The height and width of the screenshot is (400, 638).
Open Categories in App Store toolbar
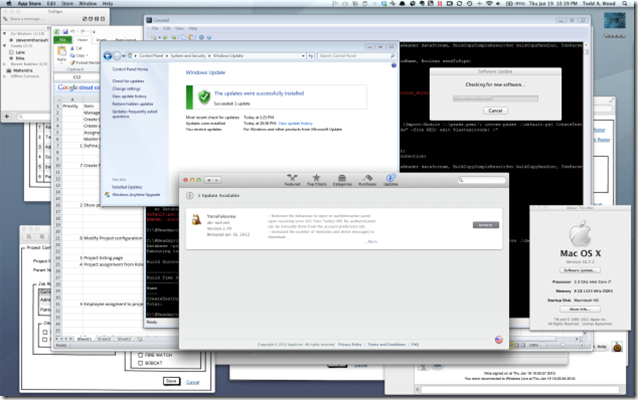[342, 180]
